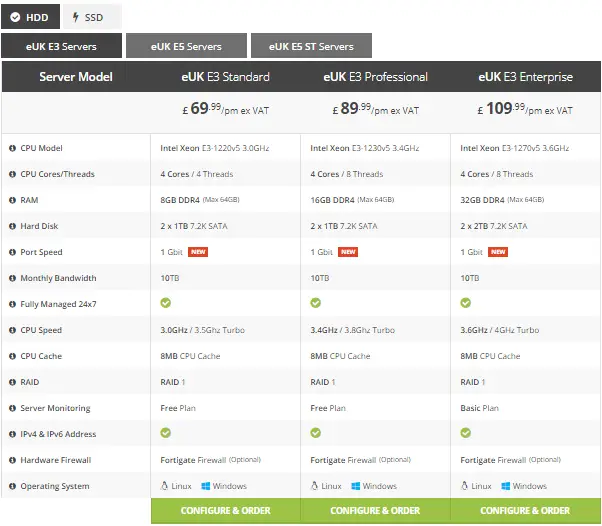
Task: Click the NEW badge in E3 Enterprise Port Speed
Action: tap(498, 252)
